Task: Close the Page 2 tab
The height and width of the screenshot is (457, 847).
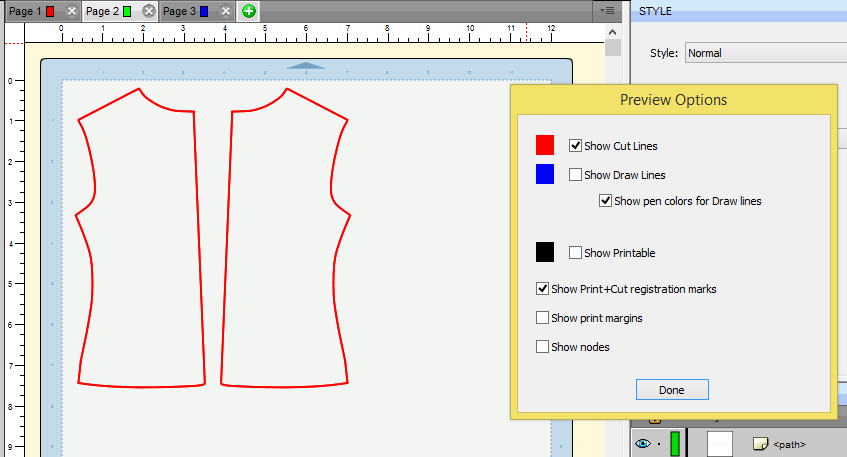Action: pyautogui.click(x=148, y=11)
